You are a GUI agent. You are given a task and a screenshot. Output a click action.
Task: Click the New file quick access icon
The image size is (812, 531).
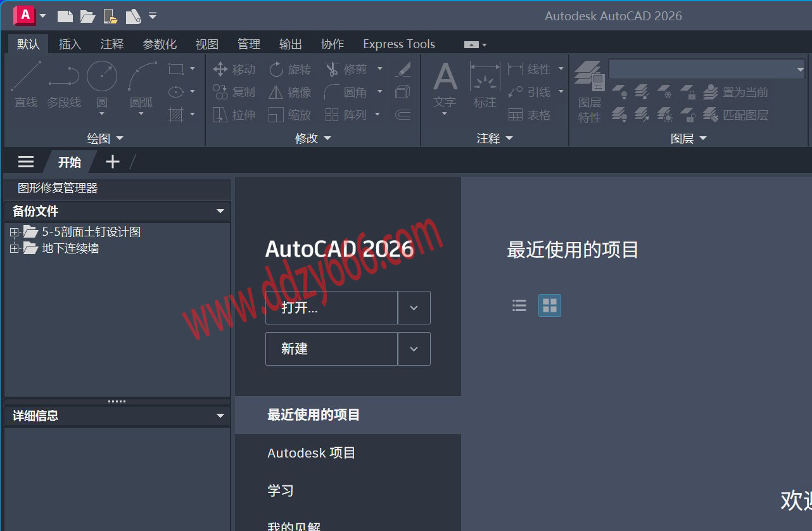65,16
